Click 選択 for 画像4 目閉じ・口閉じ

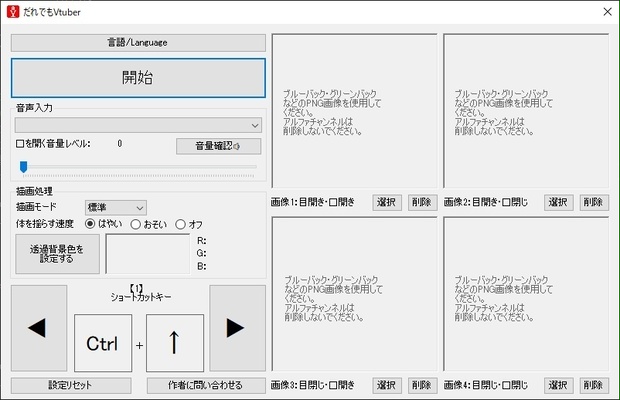tap(558, 385)
